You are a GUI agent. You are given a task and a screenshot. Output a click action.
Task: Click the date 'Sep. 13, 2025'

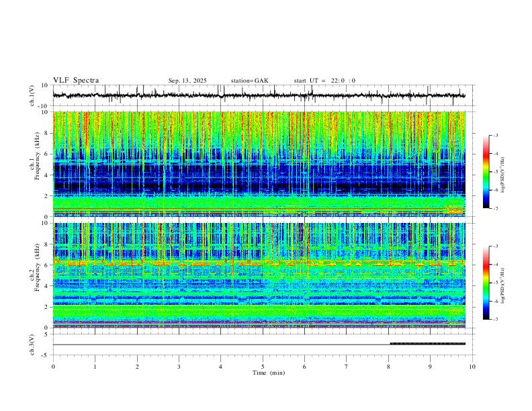[x=187, y=81]
